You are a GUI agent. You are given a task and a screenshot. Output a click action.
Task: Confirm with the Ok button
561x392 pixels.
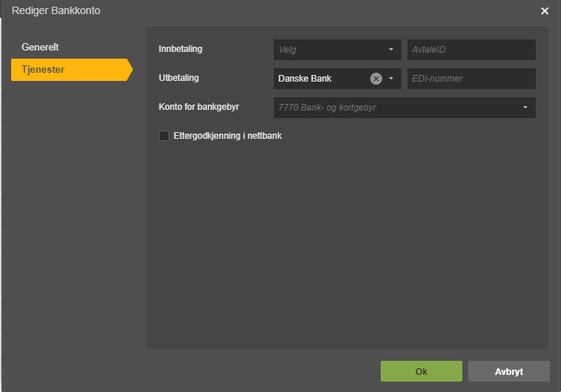point(421,371)
